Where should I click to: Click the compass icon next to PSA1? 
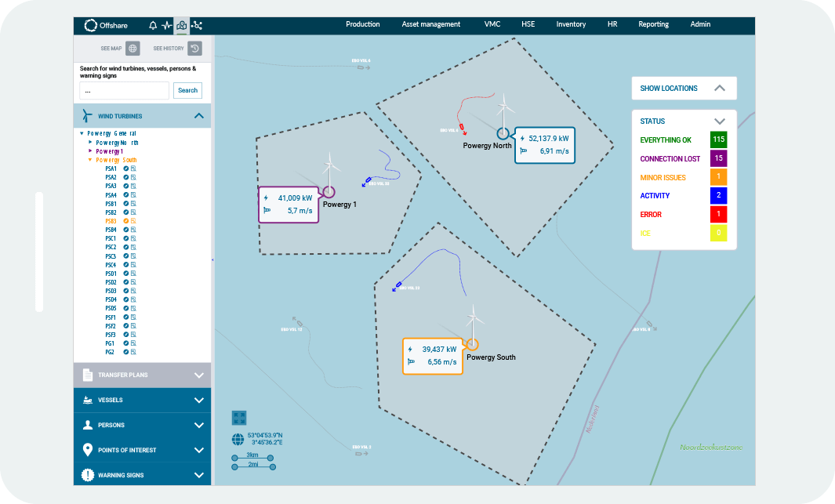[126, 169]
